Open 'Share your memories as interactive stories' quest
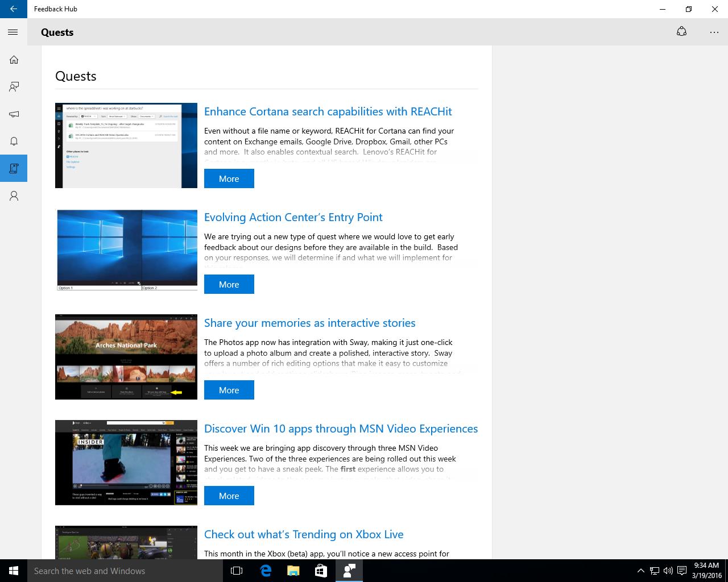The width and height of the screenshot is (728, 582). click(x=309, y=323)
